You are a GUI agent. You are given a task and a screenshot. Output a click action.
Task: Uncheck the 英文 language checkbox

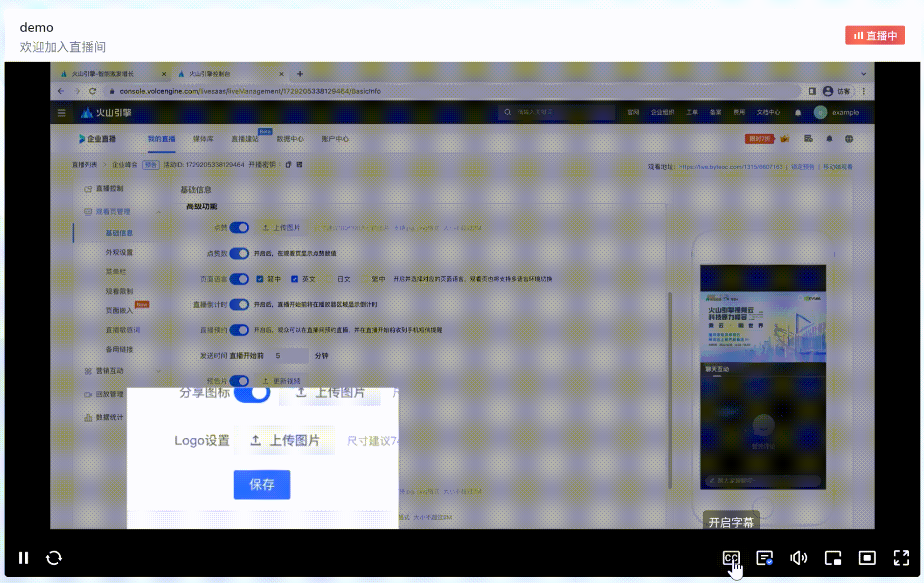click(x=294, y=279)
